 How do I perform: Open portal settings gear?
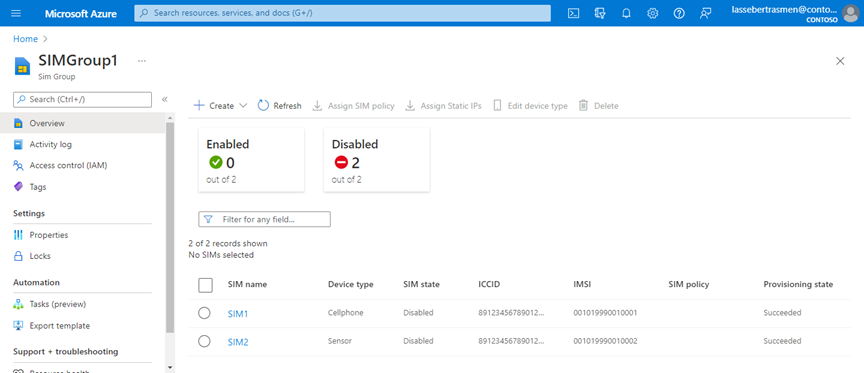(x=652, y=13)
